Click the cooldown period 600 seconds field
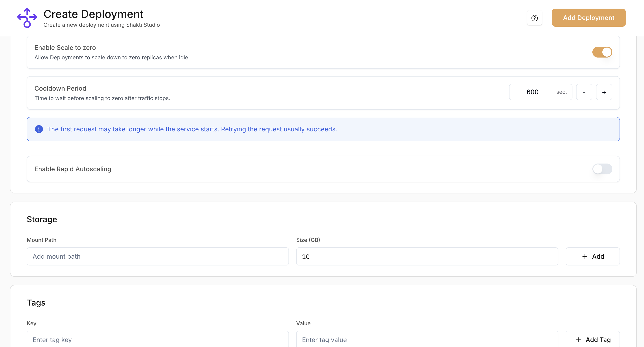This screenshot has width=644, height=347. pyautogui.click(x=533, y=92)
